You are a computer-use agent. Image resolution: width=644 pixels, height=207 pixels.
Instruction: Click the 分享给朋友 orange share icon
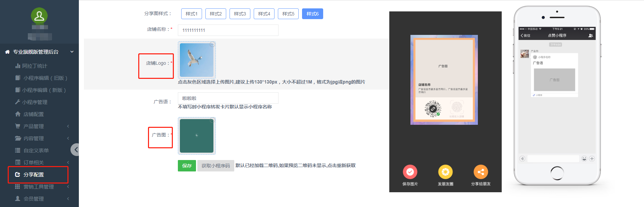[x=481, y=172]
